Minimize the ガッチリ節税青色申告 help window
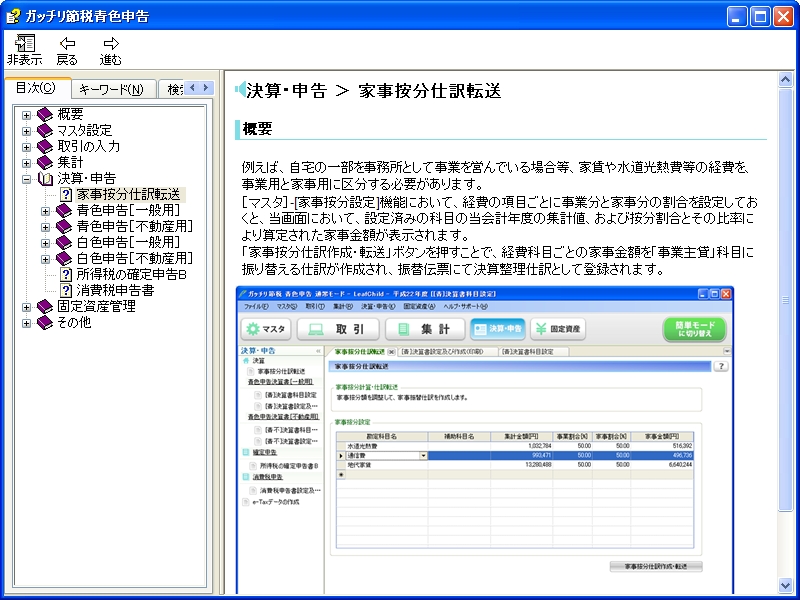 coord(736,17)
